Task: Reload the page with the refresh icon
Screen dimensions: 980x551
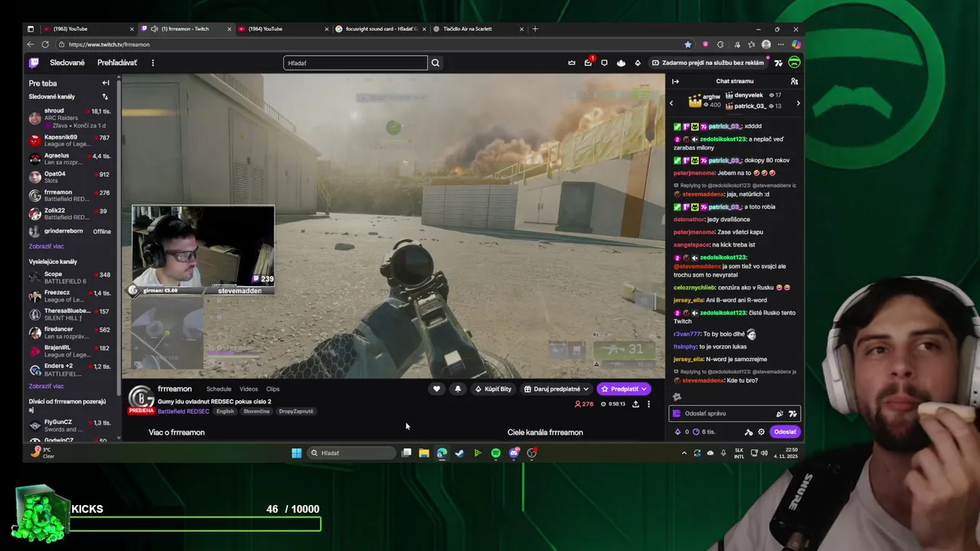Action: [x=45, y=44]
